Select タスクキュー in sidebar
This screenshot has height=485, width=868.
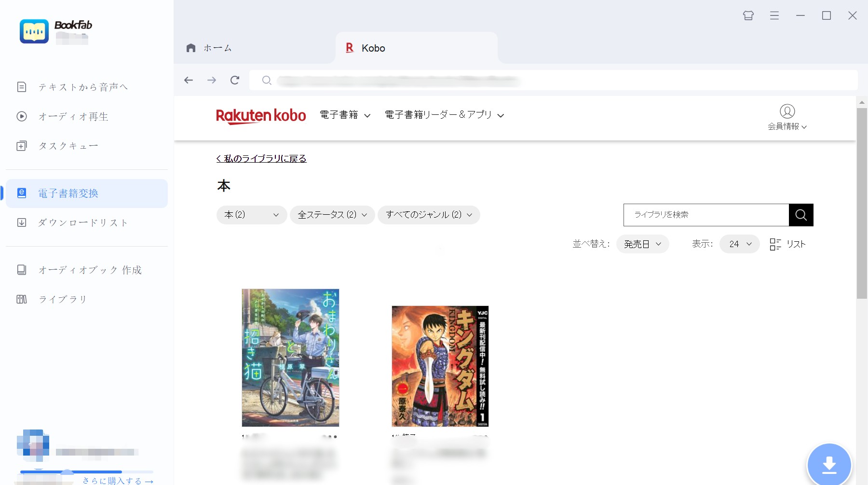[x=87, y=146]
